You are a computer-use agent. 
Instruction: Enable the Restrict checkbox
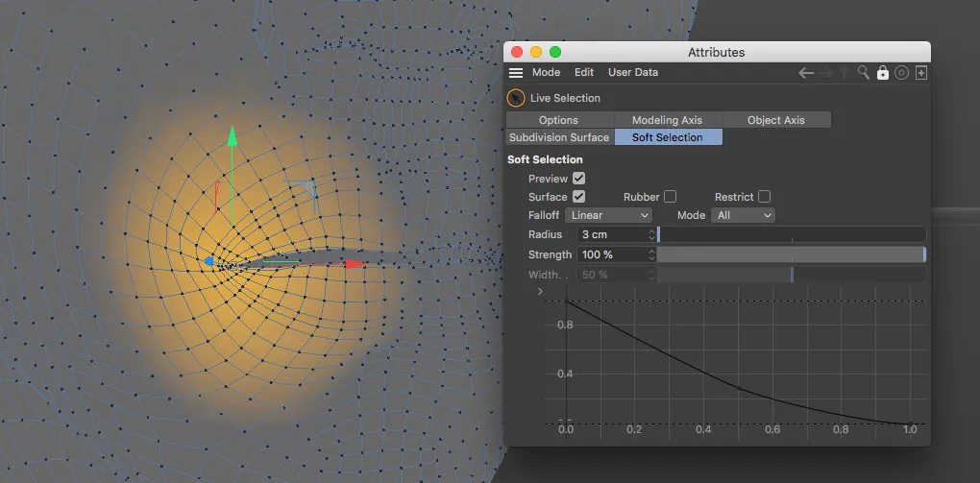[764, 197]
